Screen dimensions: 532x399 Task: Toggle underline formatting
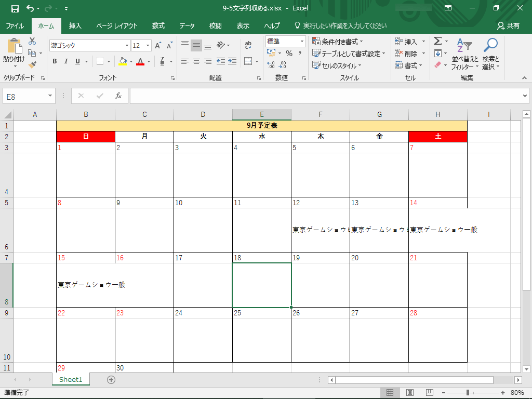tap(78, 61)
